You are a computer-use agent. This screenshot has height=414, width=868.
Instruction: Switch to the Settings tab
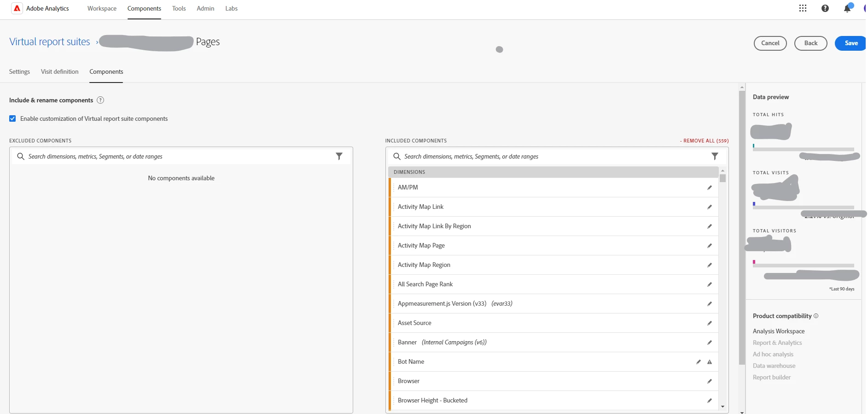point(19,71)
